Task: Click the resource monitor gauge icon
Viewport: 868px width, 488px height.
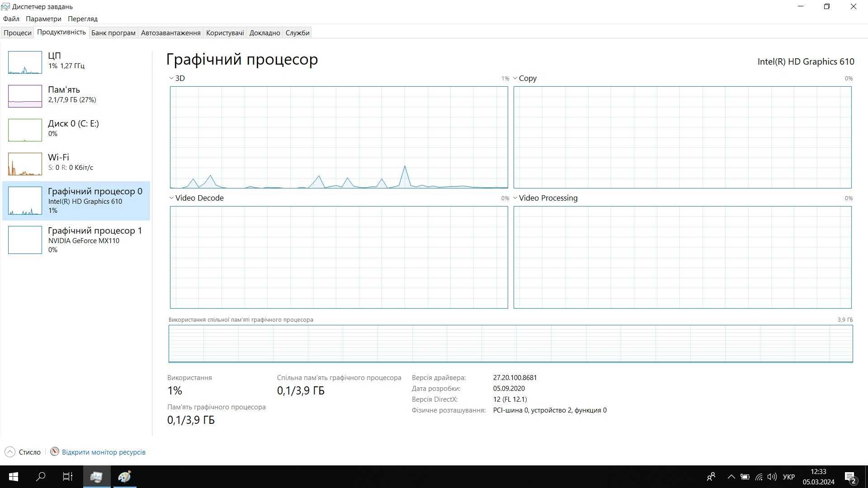Action: [x=55, y=452]
